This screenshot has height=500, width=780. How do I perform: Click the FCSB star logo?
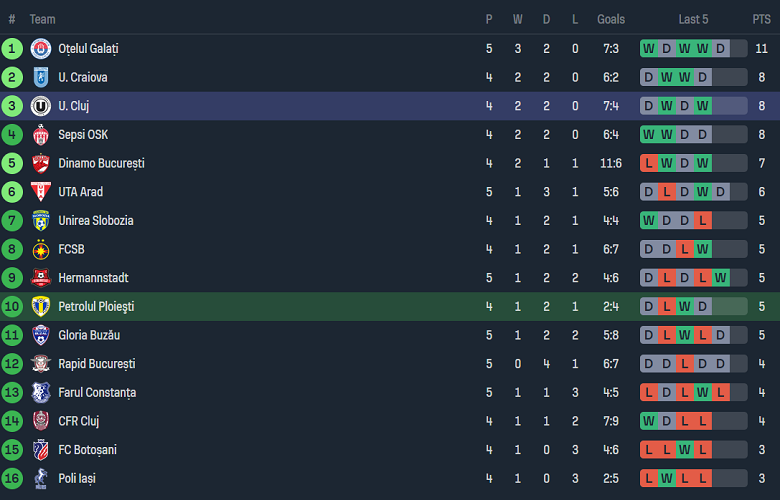tap(41, 249)
